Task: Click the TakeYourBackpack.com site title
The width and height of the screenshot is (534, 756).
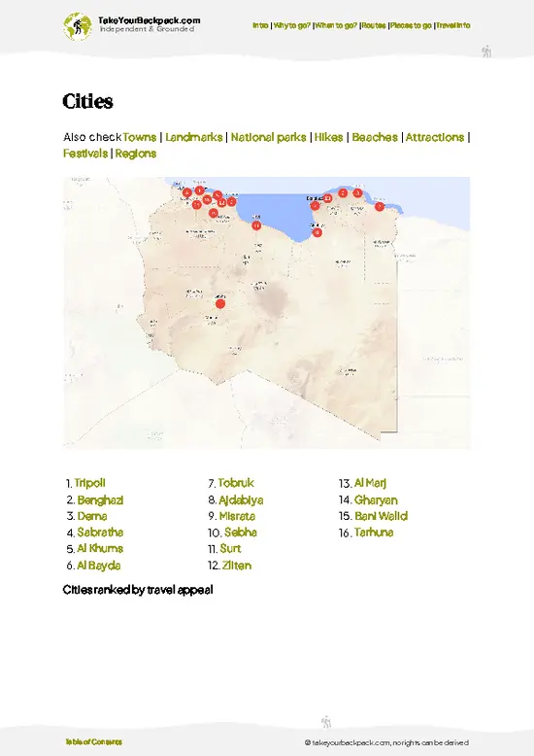Action: pos(149,20)
